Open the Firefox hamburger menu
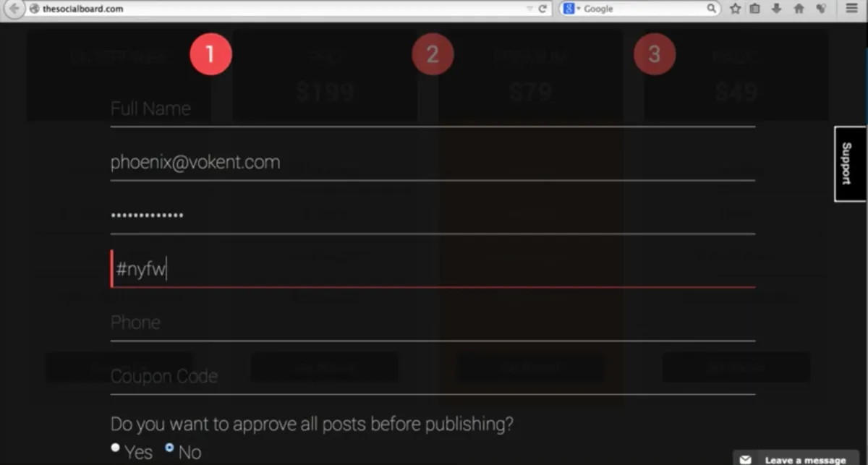 pos(852,9)
